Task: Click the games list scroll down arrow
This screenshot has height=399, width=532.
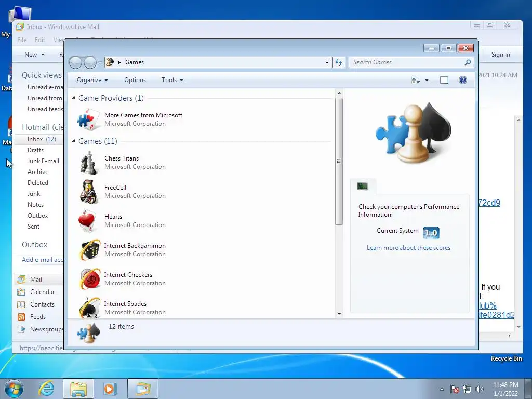Action: [x=339, y=314]
